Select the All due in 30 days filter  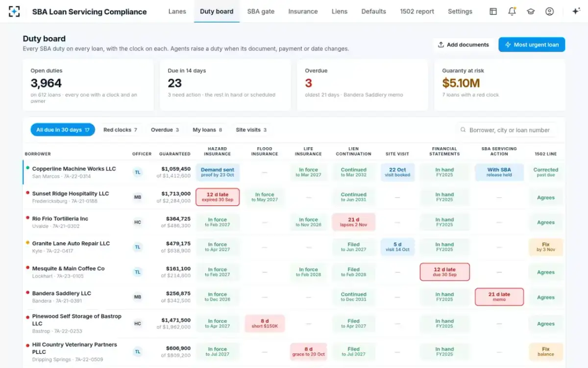tap(63, 130)
